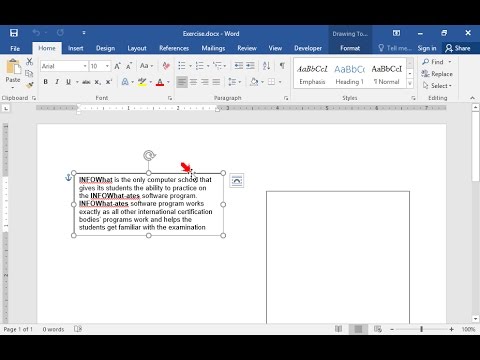Toggle Bold formatting
Viewport: 480px width, 360px height.
[x=46, y=82]
